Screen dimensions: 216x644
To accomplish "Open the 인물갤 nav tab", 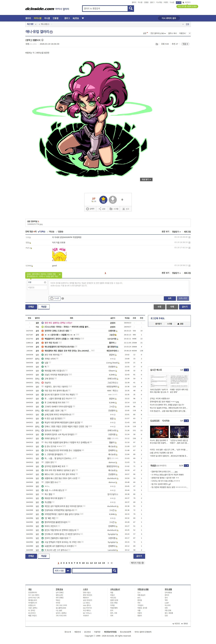I will point(56,18).
